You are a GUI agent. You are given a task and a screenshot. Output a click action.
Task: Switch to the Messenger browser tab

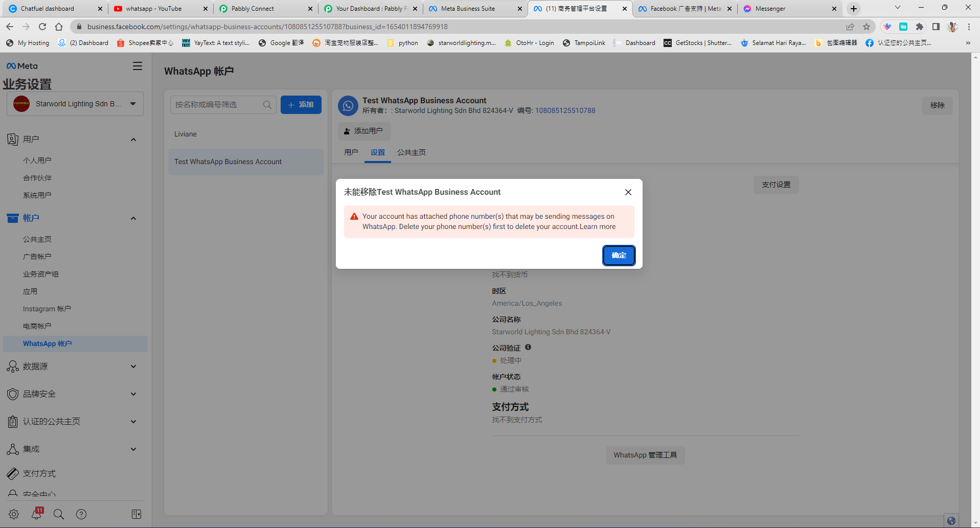(790, 9)
